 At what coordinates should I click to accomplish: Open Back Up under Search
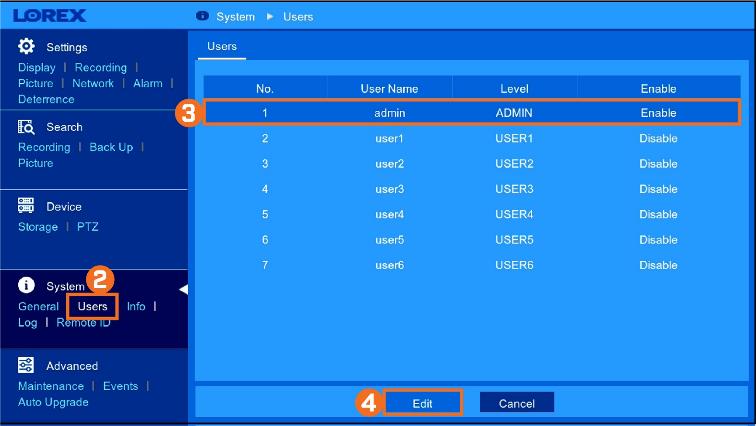point(111,147)
